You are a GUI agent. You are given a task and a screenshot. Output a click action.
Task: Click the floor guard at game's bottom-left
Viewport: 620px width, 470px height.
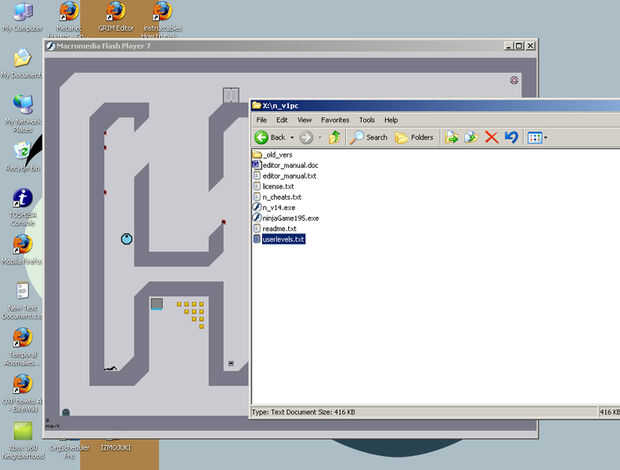(66, 412)
